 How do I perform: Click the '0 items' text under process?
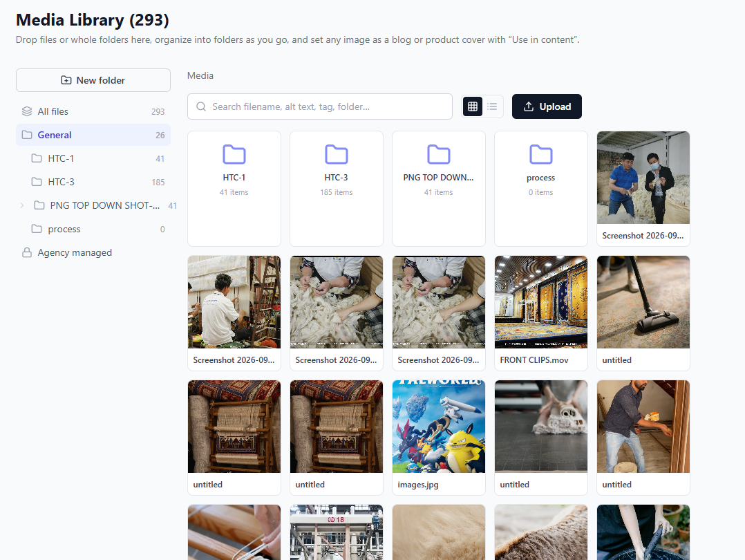pos(540,192)
